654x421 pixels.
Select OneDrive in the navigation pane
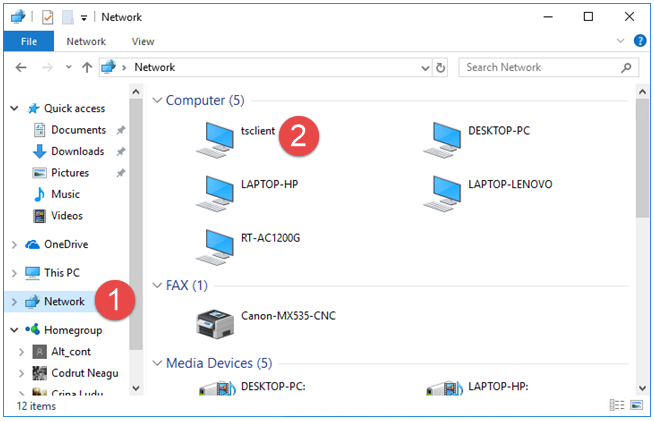(x=66, y=244)
